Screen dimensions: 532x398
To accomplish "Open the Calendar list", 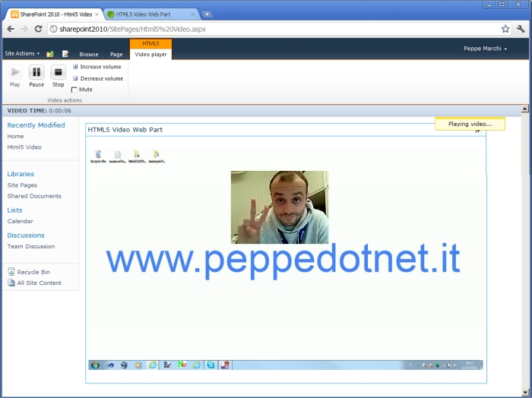I will point(21,221).
